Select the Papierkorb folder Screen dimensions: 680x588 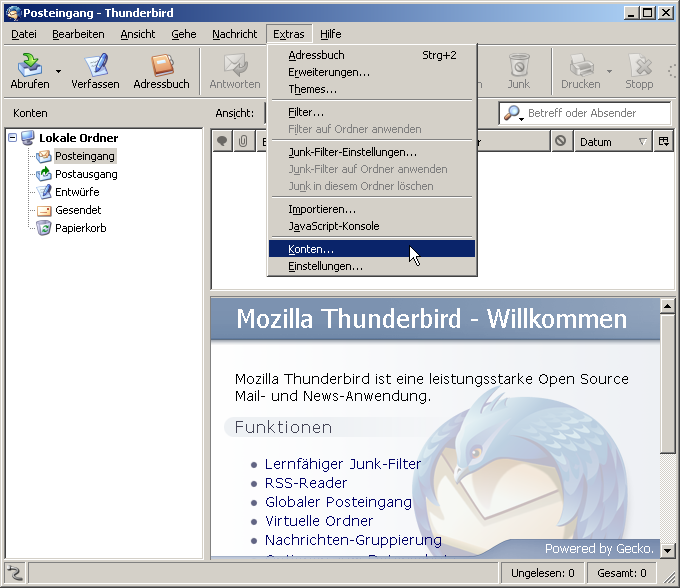point(81,228)
